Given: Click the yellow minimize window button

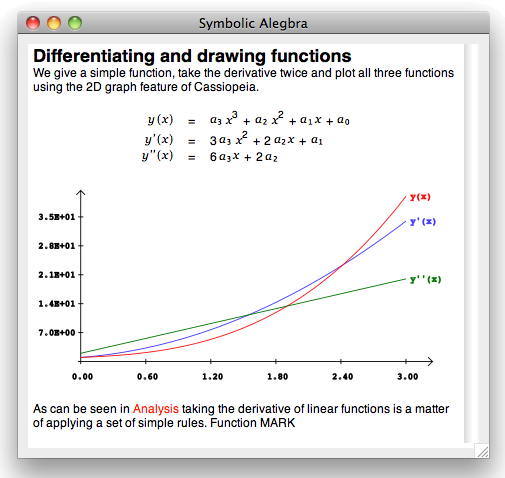Looking at the screenshot, I should pos(54,23).
